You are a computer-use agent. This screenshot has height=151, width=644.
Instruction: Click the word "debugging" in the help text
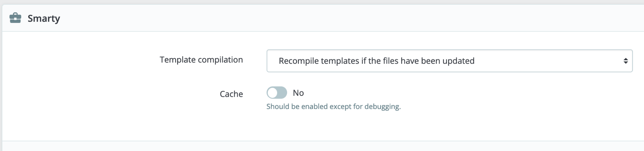(x=382, y=107)
